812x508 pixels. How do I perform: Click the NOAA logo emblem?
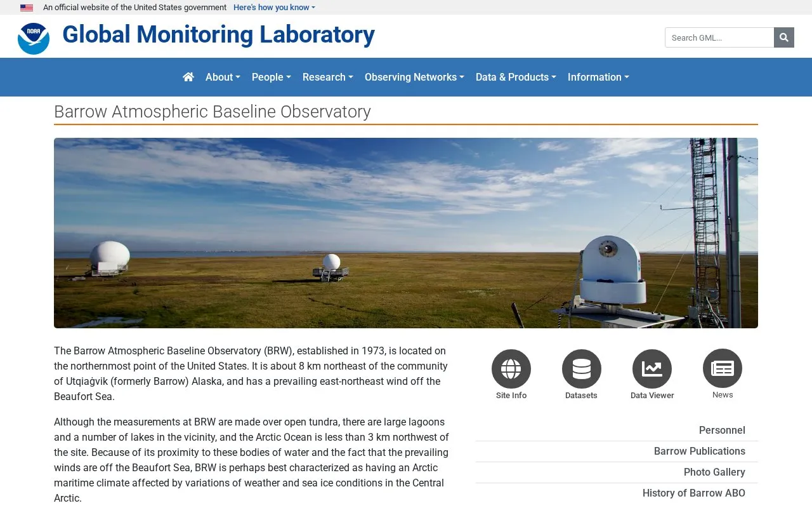(x=34, y=38)
